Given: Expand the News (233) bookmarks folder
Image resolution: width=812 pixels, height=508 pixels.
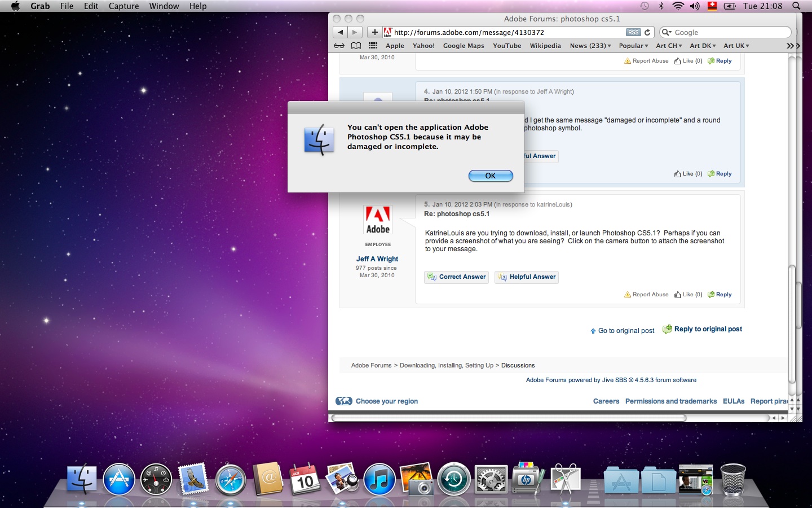Looking at the screenshot, I should click(x=590, y=46).
